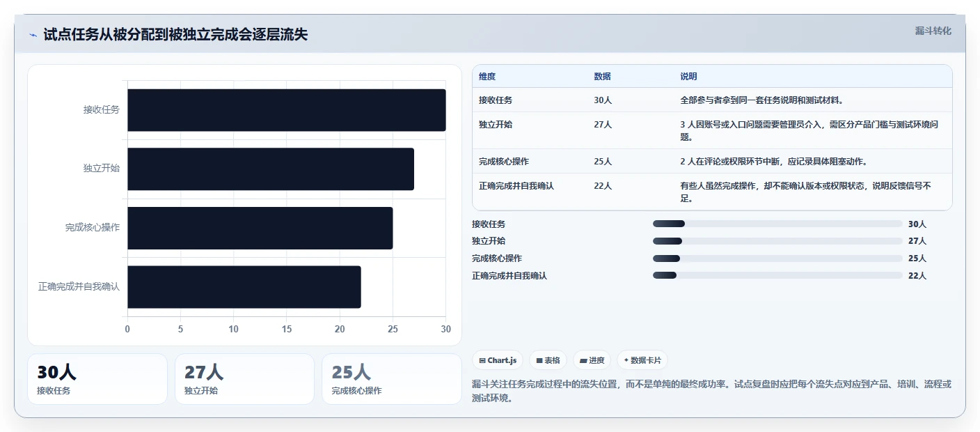980x432 pixels.
Task: Select the 数据卡片 tag chip
Action: [642, 360]
